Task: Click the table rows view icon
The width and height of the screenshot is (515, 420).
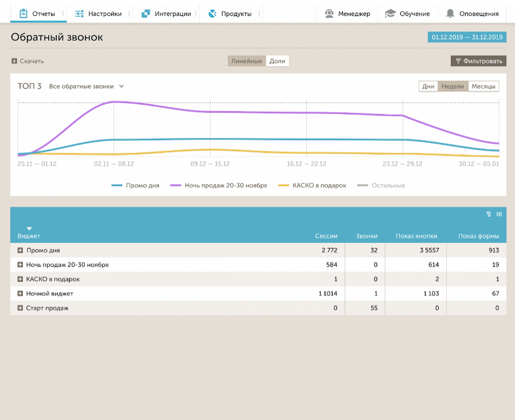Action: pos(489,214)
